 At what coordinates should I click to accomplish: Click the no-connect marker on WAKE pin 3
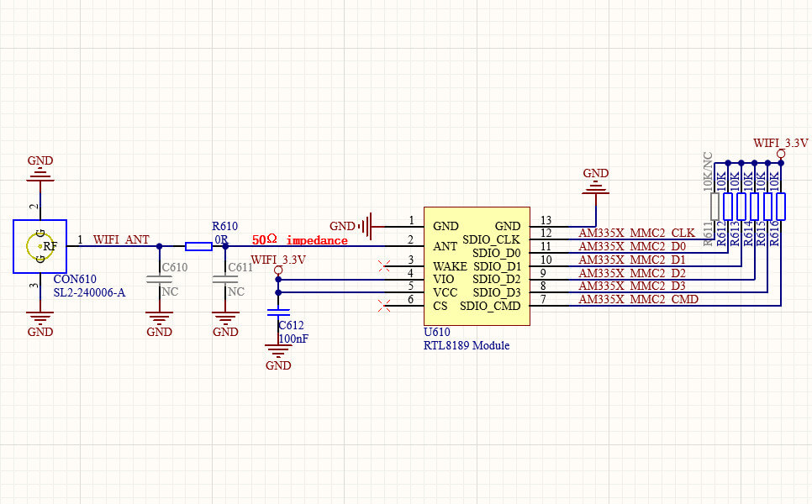(384, 266)
